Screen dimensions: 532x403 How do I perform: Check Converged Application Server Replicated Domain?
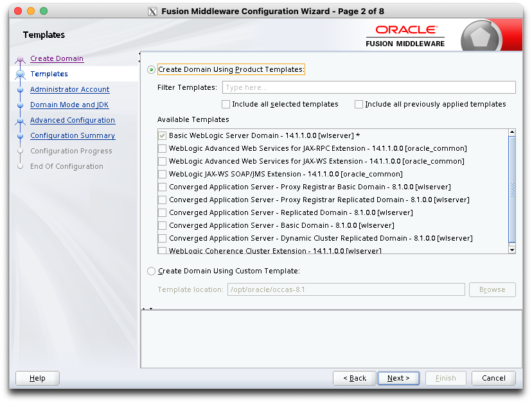[x=162, y=213]
